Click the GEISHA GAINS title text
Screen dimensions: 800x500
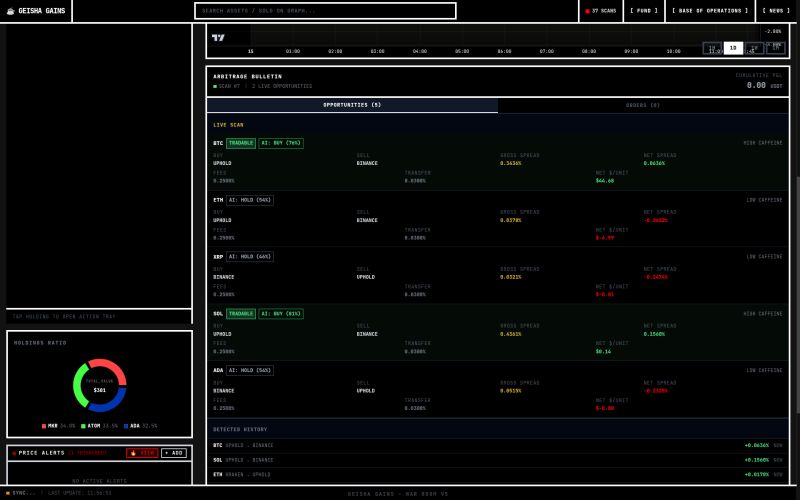42,11
